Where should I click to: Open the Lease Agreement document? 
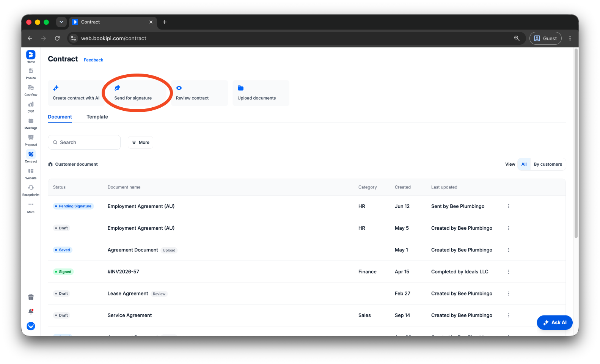128,293
